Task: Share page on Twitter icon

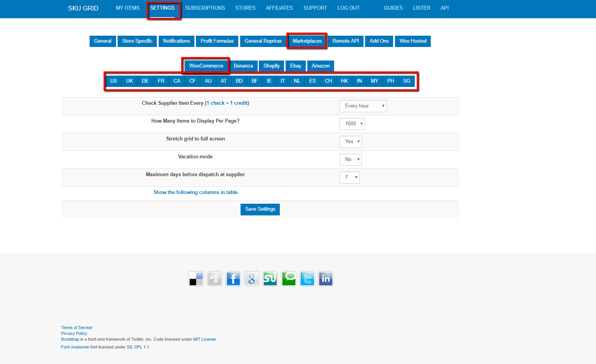Action: tap(307, 279)
